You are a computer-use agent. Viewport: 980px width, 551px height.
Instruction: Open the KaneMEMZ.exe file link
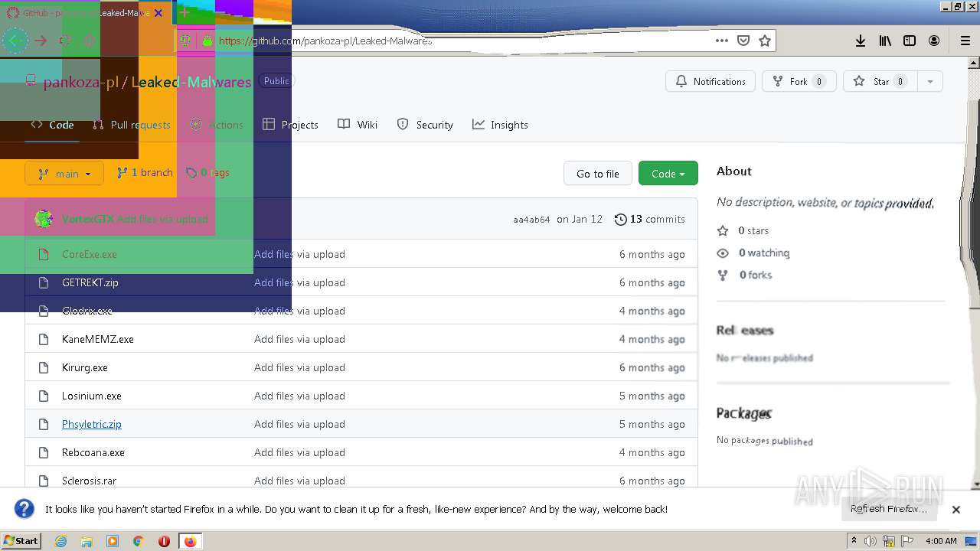[x=98, y=339]
